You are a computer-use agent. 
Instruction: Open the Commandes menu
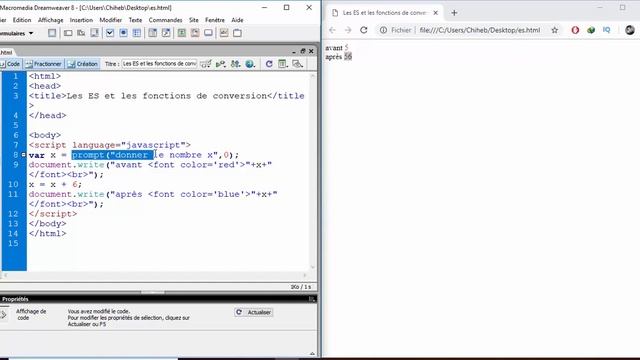pos(165,20)
